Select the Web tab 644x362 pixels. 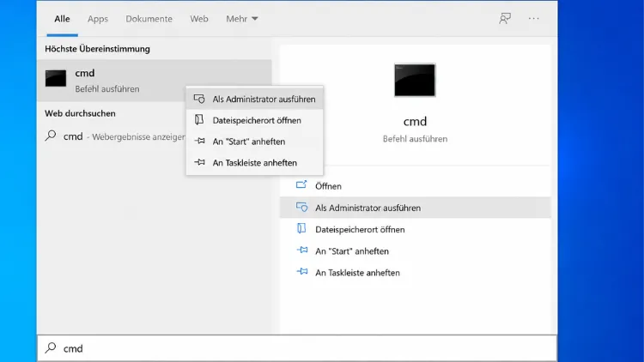[x=199, y=19]
